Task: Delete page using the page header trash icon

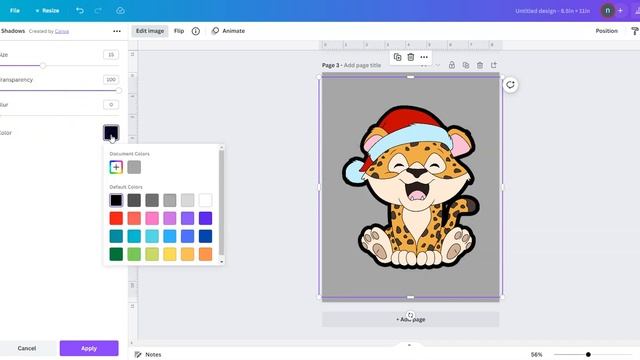Action: [480, 65]
